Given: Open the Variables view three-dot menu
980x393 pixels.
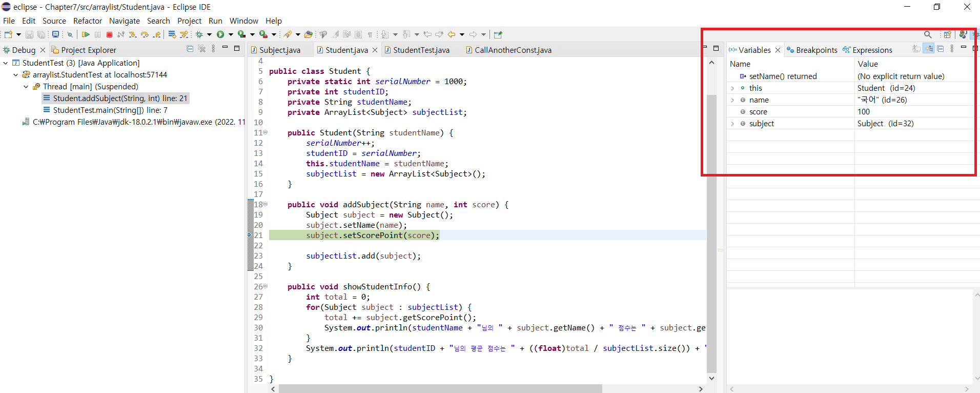Looking at the screenshot, I should pyautogui.click(x=952, y=49).
